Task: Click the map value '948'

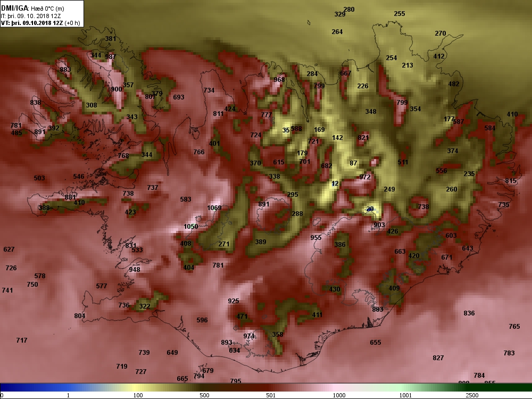Action: click(135, 269)
